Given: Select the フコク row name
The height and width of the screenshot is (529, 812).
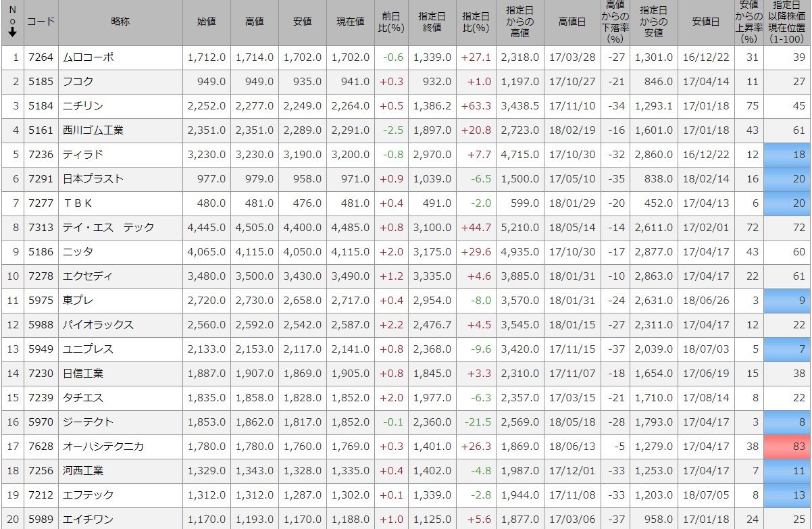Looking at the screenshot, I should [78, 82].
